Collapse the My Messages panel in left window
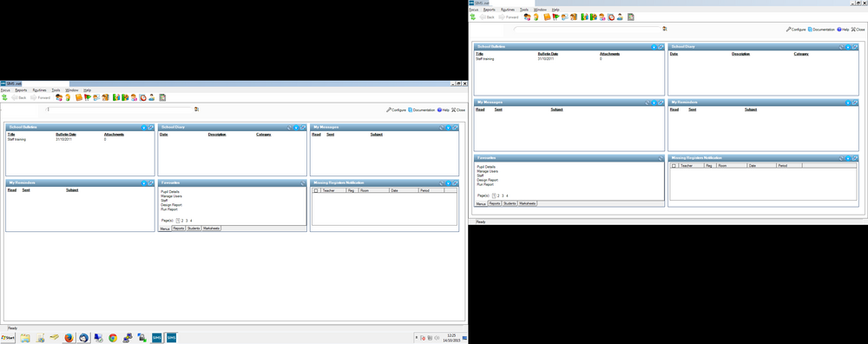Image resolution: width=868 pixels, height=344 pixels. coord(449,128)
